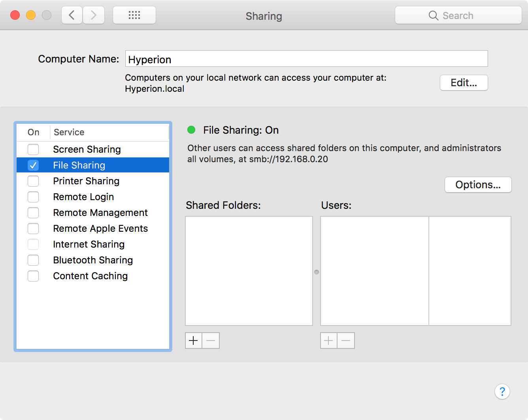The image size is (528, 420).
Task: Click Edit to change local hostname
Action: point(464,83)
